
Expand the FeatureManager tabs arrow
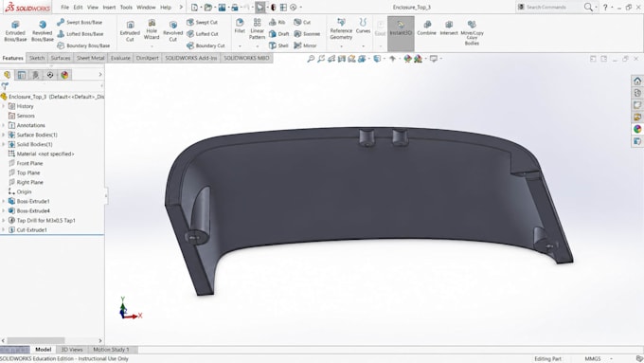[x=100, y=75]
